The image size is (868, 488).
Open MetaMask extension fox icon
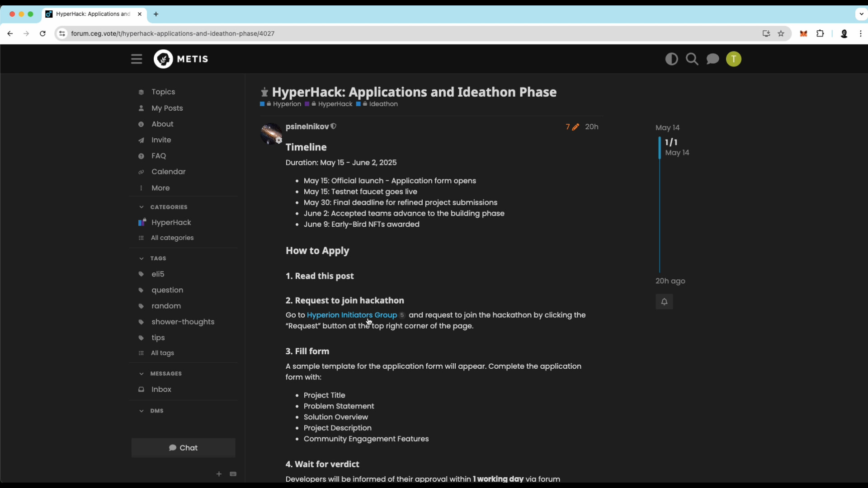point(803,33)
